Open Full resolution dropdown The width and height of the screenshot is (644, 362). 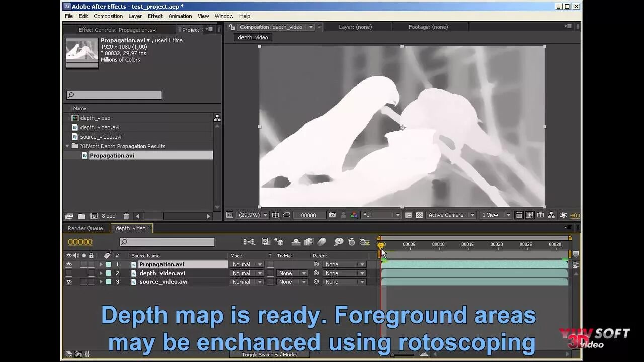coord(381,215)
